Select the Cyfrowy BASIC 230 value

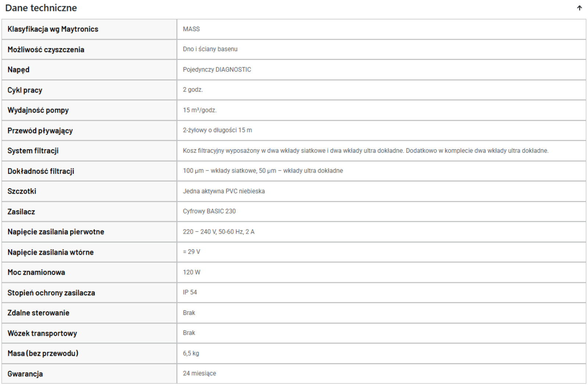point(209,211)
